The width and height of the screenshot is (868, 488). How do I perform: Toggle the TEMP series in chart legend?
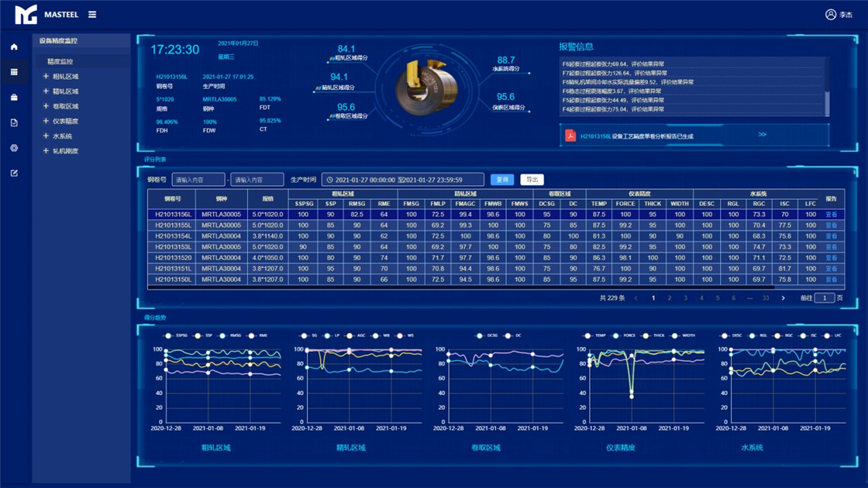coord(588,336)
